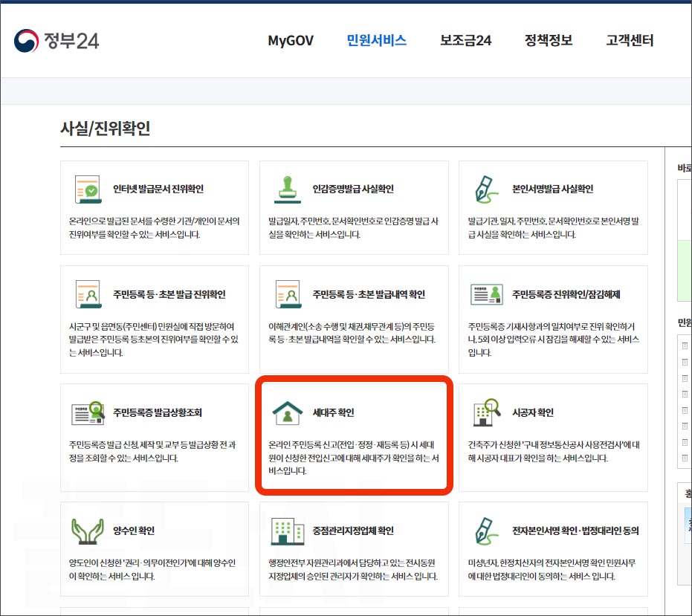The image size is (692, 616).
Task: Click description under 주민등록 등·초본 발급 진위확인
Action: [x=154, y=340]
